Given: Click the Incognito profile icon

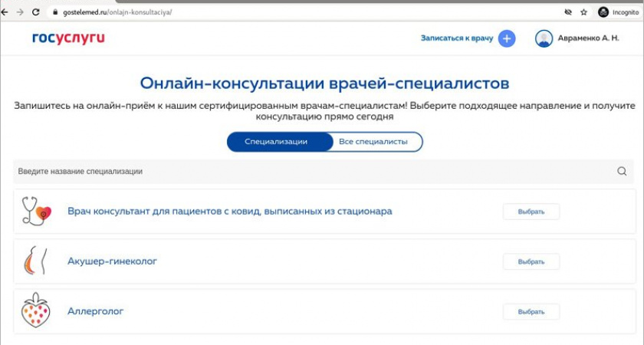Looking at the screenshot, I should [x=603, y=12].
